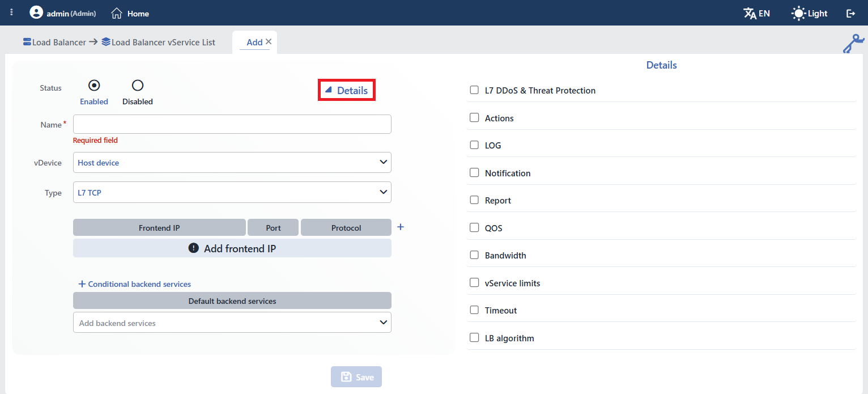868x394 pixels.
Task: Click the Home house icon
Action: (x=117, y=13)
